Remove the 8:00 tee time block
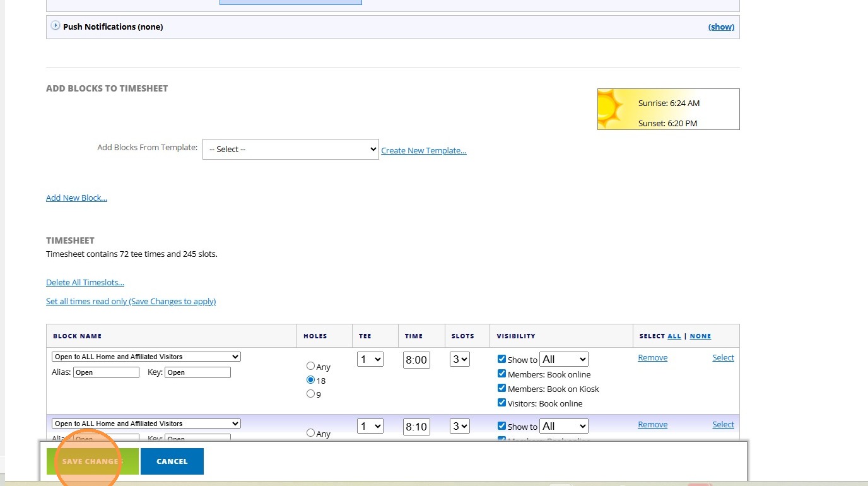The image size is (868, 486). pyautogui.click(x=652, y=357)
